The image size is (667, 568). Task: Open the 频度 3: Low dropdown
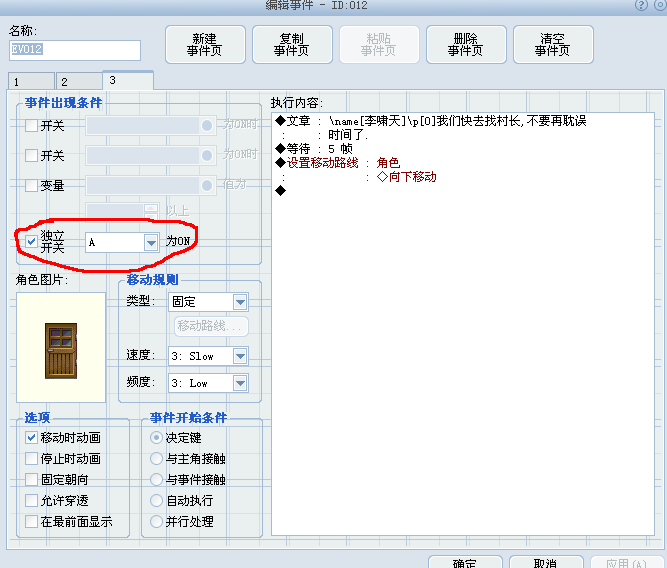[x=208, y=383]
